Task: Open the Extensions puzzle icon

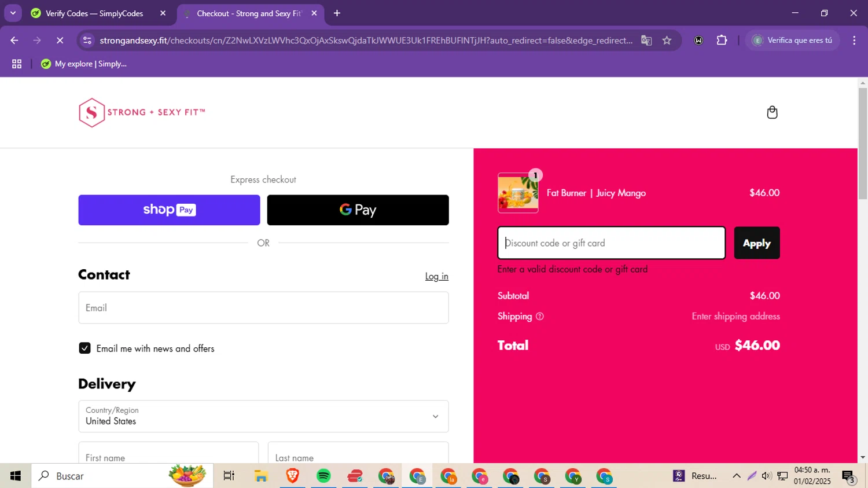Action: tap(722, 41)
